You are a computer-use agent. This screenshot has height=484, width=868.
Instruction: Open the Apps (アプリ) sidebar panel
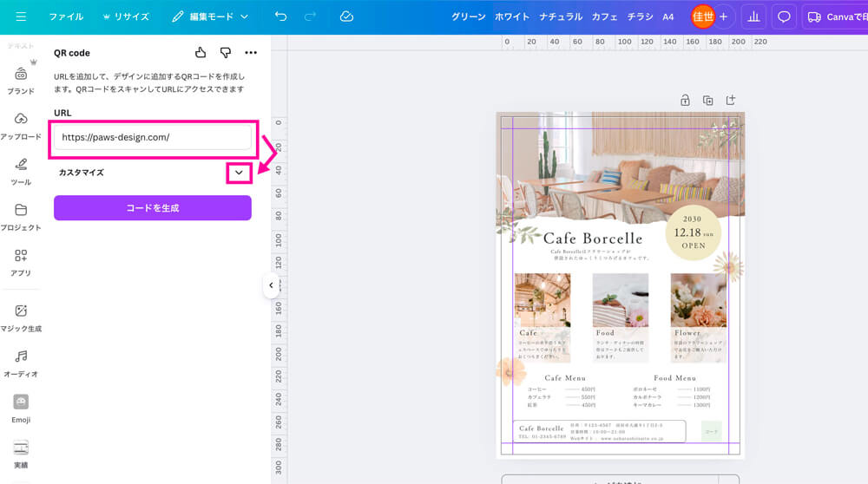(21, 261)
